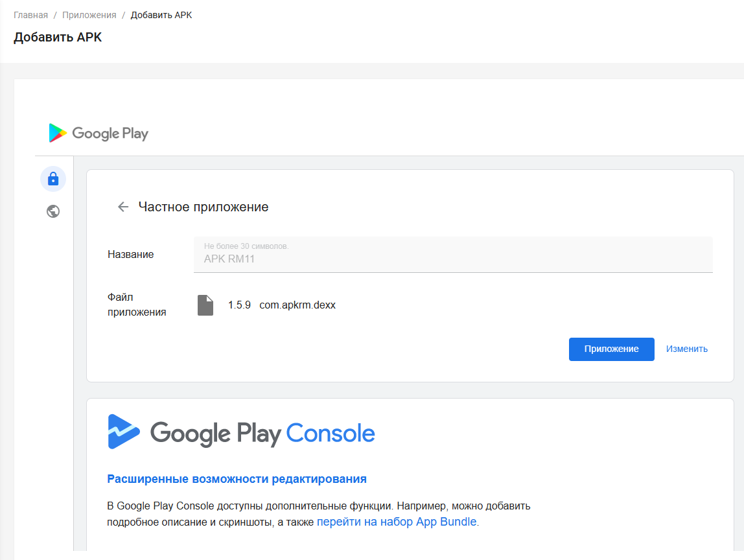Follow перейти на набор App Bundle link
The height and width of the screenshot is (560, 744).
(x=397, y=522)
